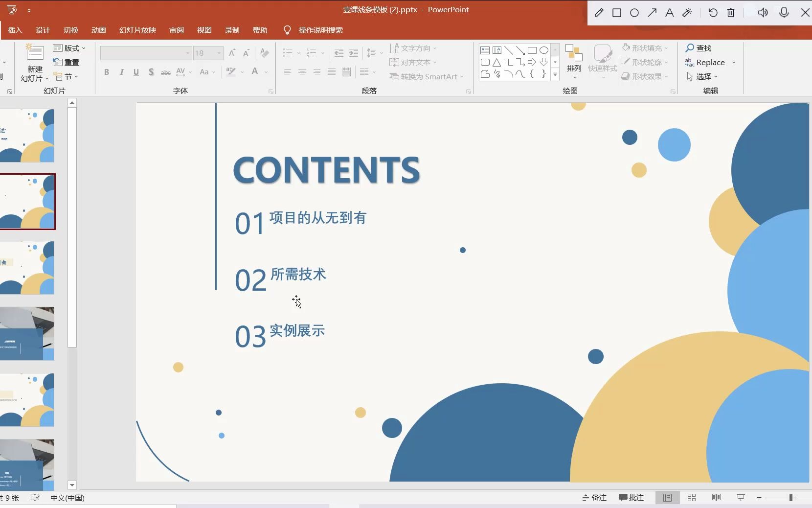Image resolution: width=812 pixels, height=508 pixels.
Task: Toggle the speaker sound icon
Action: (763, 13)
